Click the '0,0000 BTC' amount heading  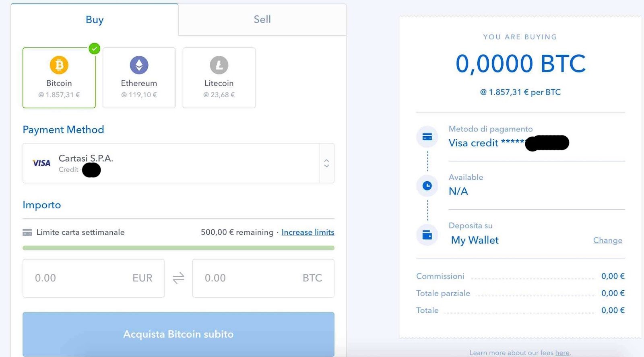coord(520,64)
